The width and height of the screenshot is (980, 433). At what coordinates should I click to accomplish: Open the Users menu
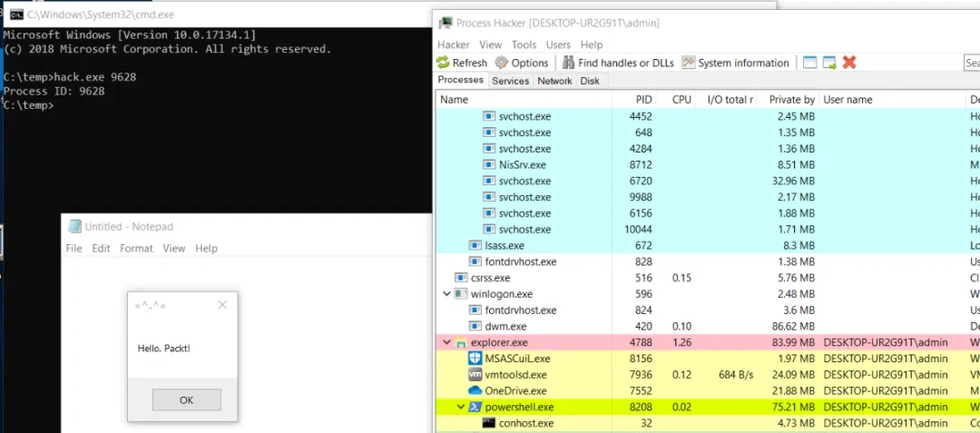558,44
